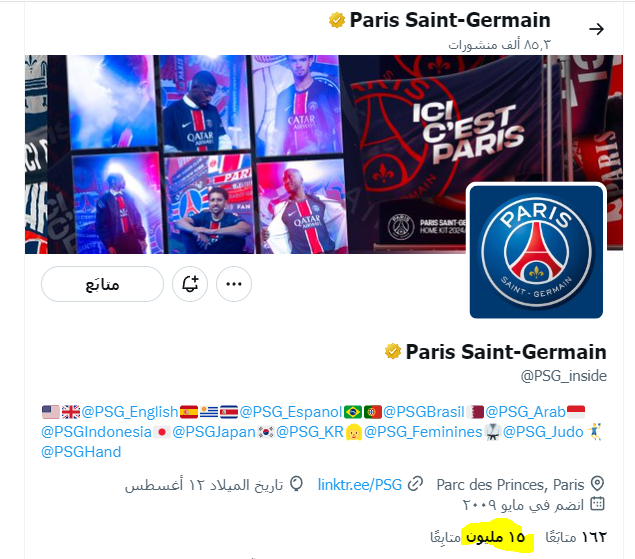635x559 pixels.
Task: Open the linktr.ee/PSG link
Action: tap(360, 484)
